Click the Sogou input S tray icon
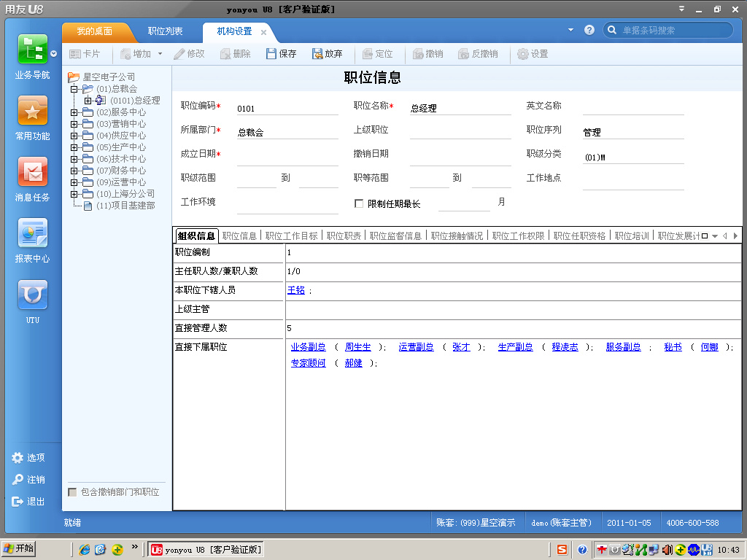 click(x=562, y=550)
